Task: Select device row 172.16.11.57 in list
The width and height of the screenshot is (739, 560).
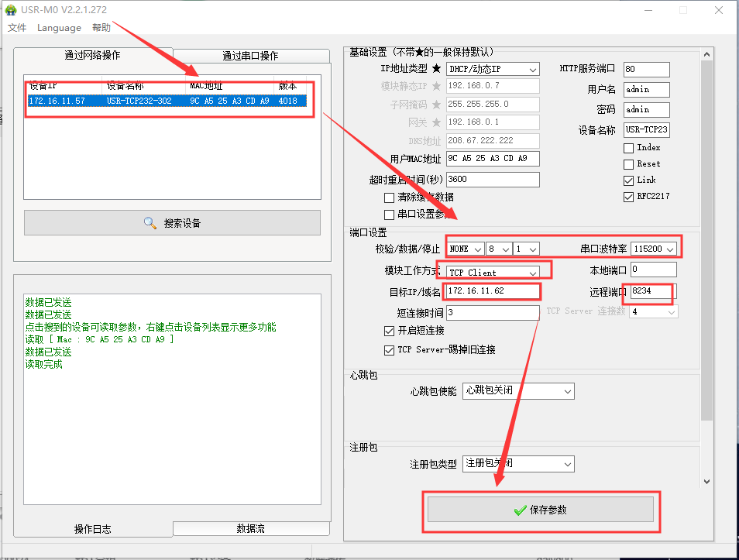Action: [x=167, y=101]
